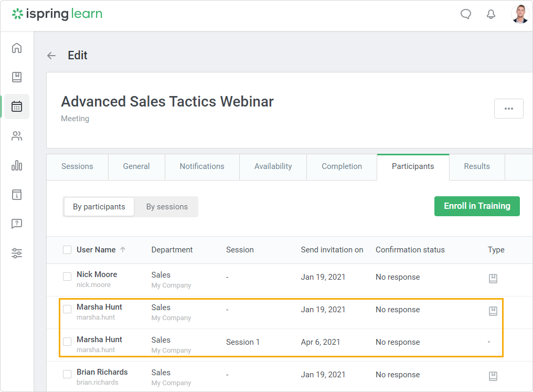Tick the checkbox for Nick Moore
The height and width of the screenshot is (392, 533).
(67, 277)
